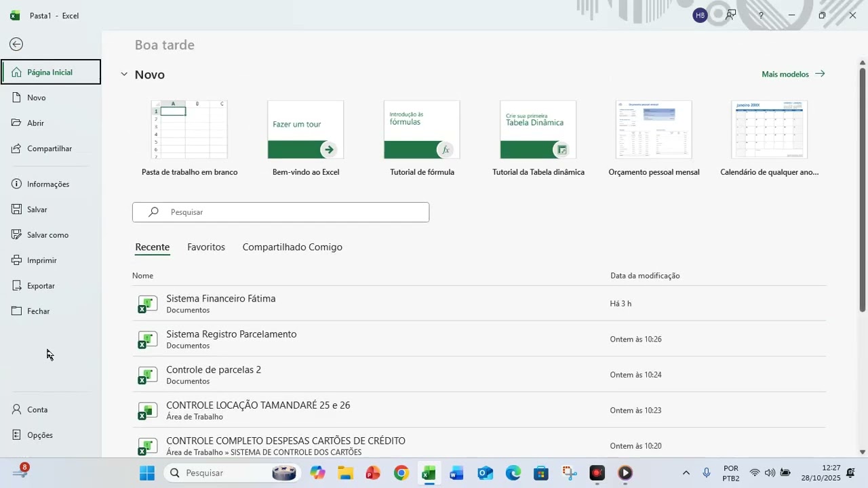Image resolution: width=868 pixels, height=488 pixels.
Task: Switch to Compartilhado Comigo tab
Action: pyautogui.click(x=292, y=247)
